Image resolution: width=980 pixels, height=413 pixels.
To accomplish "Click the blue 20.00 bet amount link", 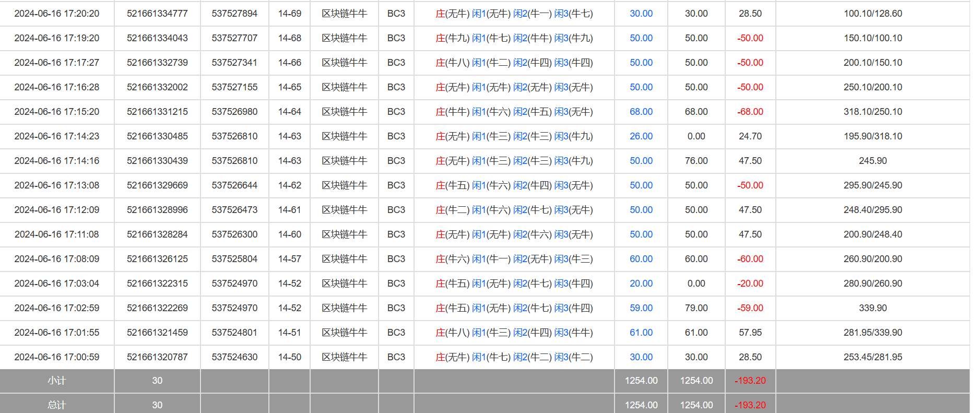I will (x=641, y=284).
